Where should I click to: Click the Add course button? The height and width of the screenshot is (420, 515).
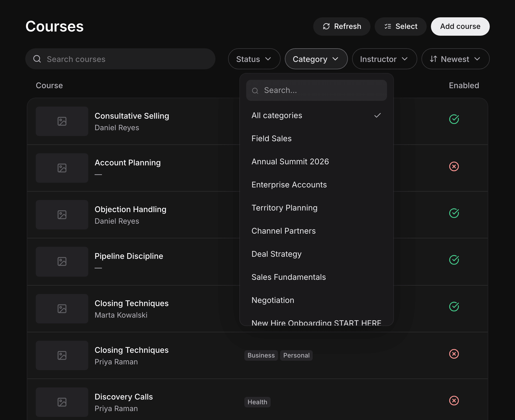tap(460, 27)
